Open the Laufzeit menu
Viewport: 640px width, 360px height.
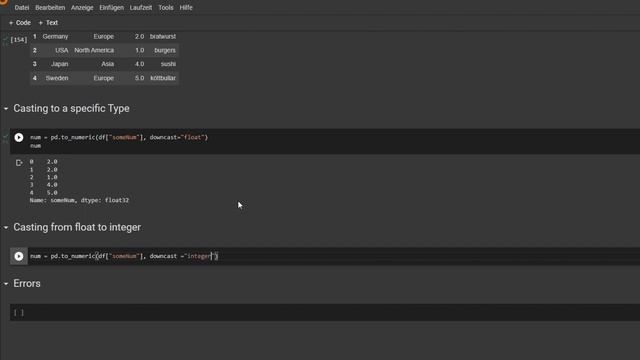(x=141, y=7)
